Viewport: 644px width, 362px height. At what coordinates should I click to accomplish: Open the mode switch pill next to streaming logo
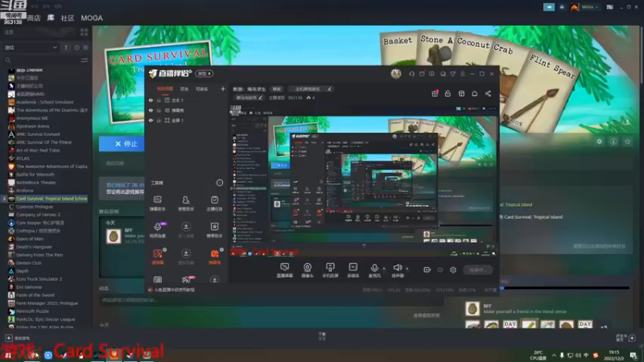coord(204,73)
